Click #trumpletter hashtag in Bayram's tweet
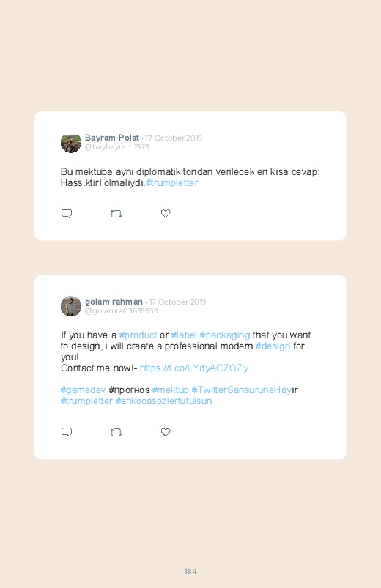The width and height of the screenshot is (381, 588). (172, 182)
